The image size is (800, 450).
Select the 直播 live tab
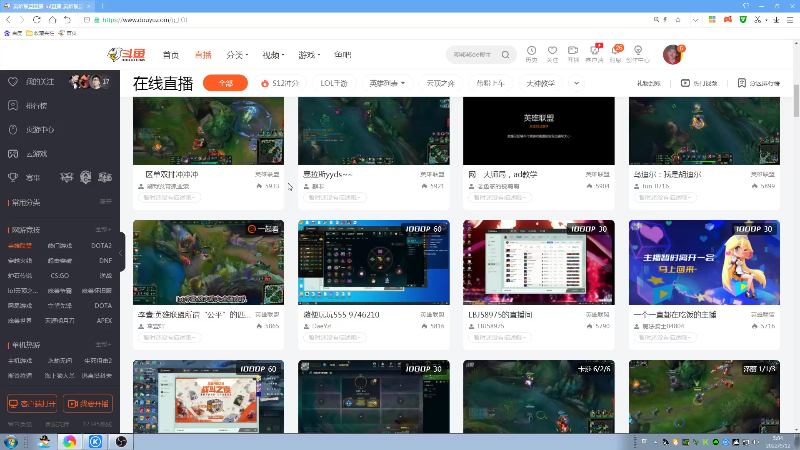pos(203,55)
